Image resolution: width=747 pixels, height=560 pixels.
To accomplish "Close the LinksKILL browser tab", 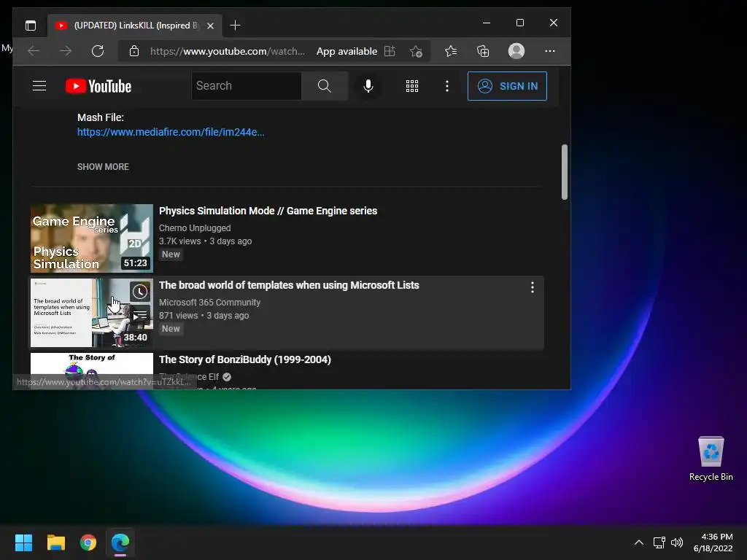I will [x=211, y=26].
